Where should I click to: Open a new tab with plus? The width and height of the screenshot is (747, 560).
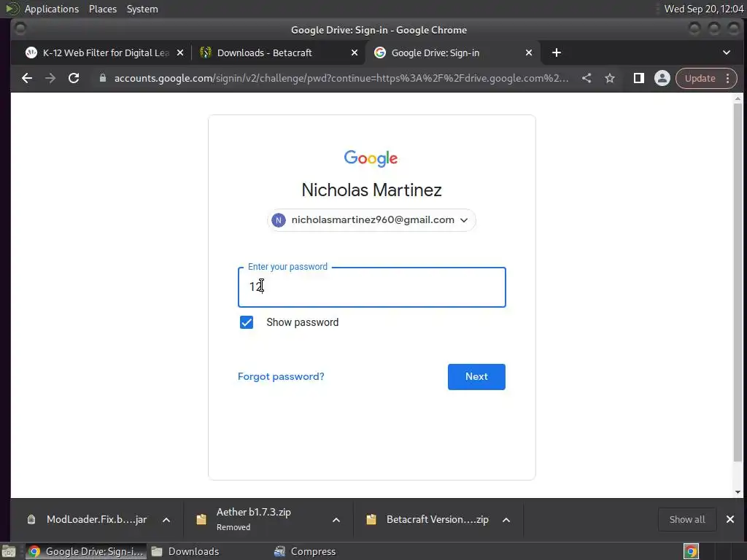point(556,52)
